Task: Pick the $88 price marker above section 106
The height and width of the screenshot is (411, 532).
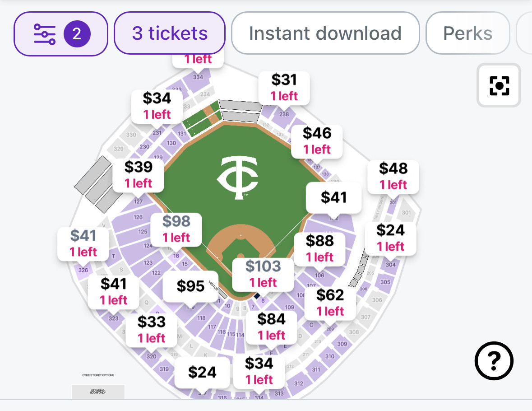Action: click(x=319, y=248)
